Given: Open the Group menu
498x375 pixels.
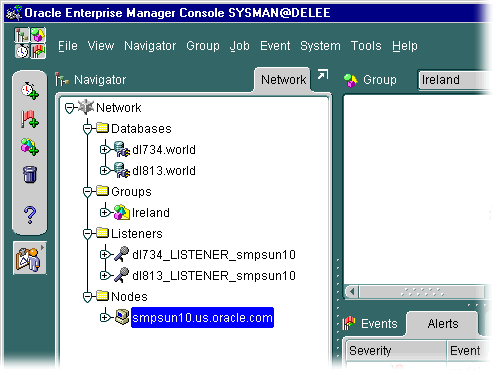Looking at the screenshot, I should (203, 46).
